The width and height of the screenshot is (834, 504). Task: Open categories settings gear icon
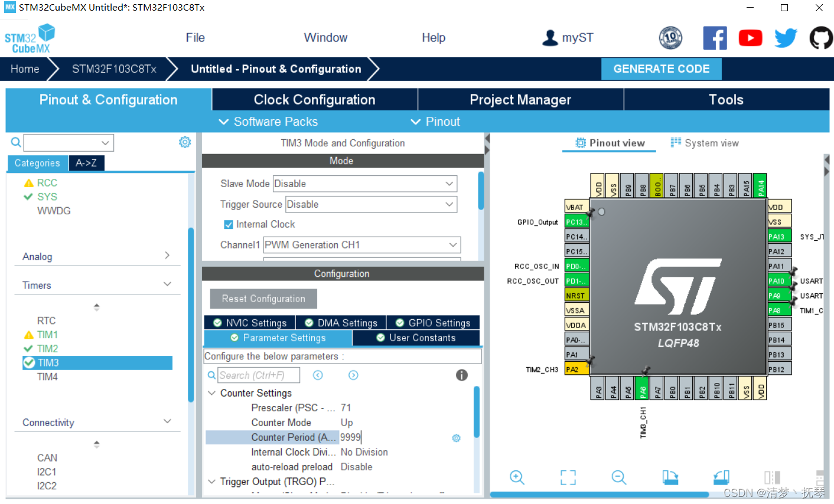[185, 142]
